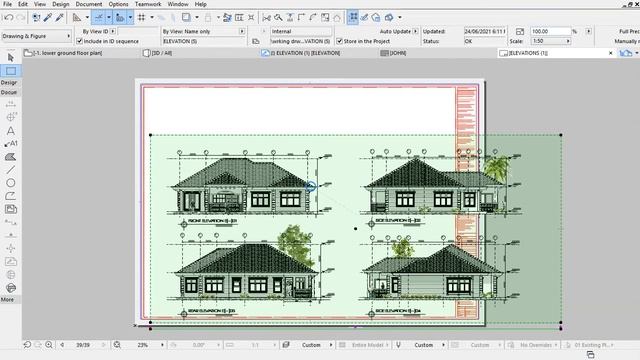Click the Inject Parameters syringe icon
Viewport: 640px width, 360px height.
coord(60,18)
